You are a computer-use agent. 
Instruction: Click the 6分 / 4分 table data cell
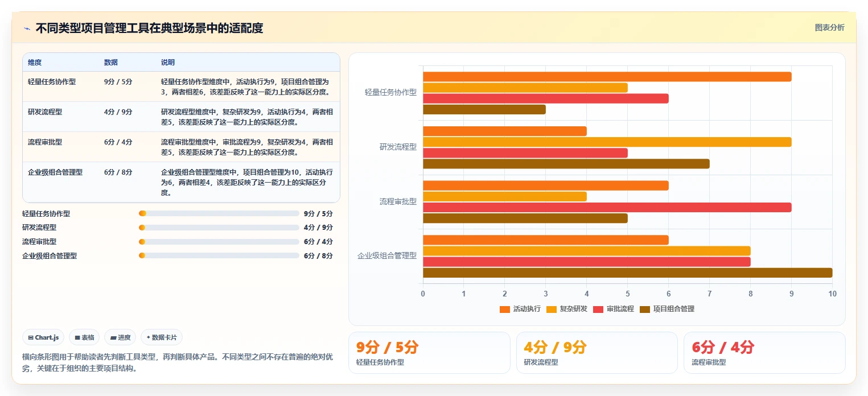tap(118, 142)
